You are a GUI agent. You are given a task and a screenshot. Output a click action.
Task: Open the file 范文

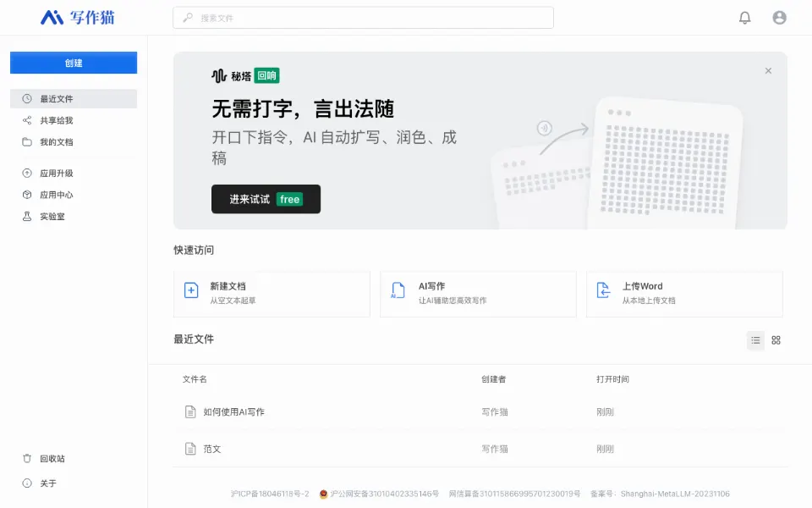(x=211, y=449)
